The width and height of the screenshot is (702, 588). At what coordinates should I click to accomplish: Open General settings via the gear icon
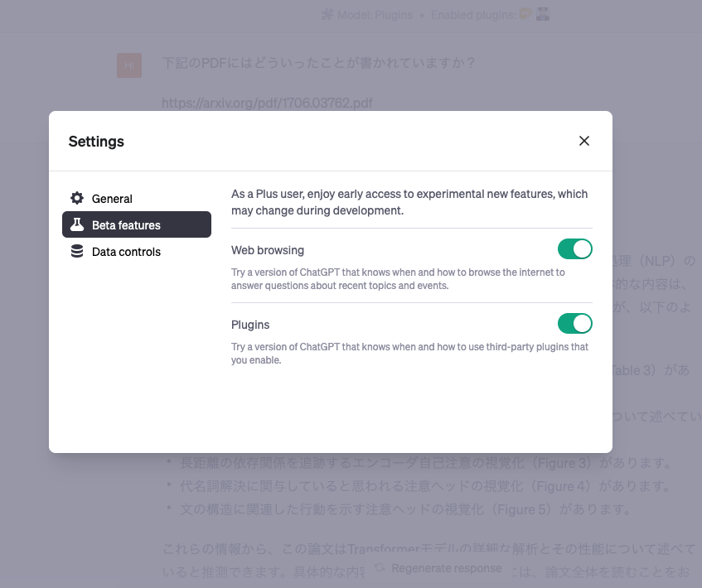point(77,198)
